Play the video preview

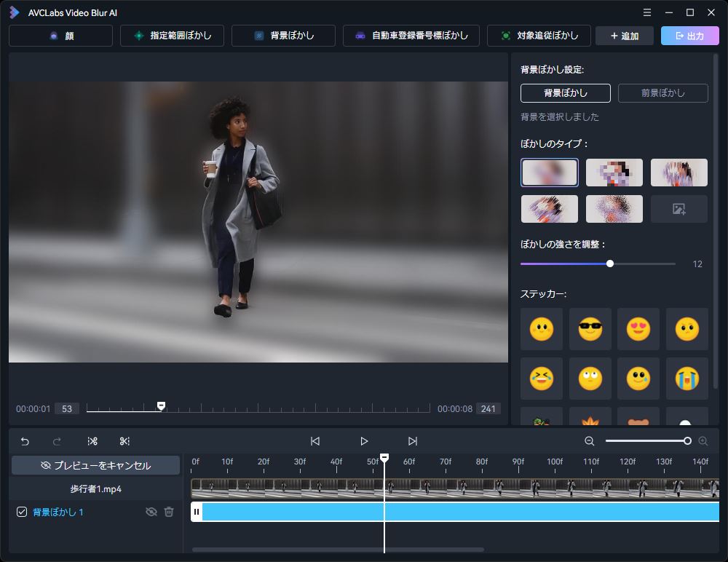pos(364,440)
